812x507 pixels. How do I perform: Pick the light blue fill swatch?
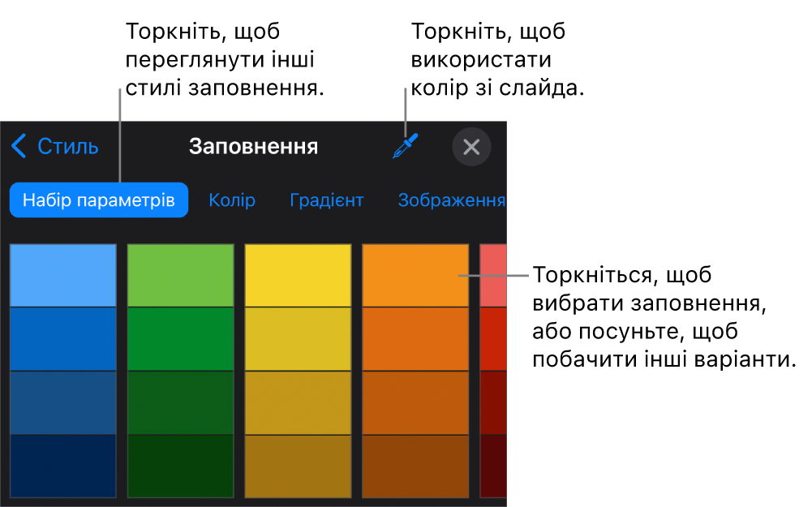pos(63,276)
